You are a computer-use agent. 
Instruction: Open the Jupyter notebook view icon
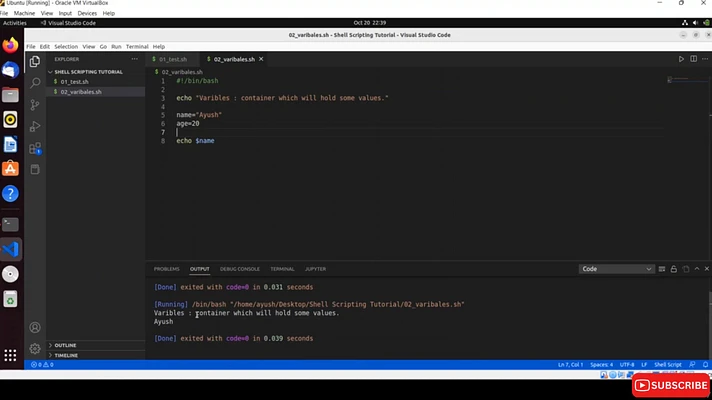coord(35,169)
